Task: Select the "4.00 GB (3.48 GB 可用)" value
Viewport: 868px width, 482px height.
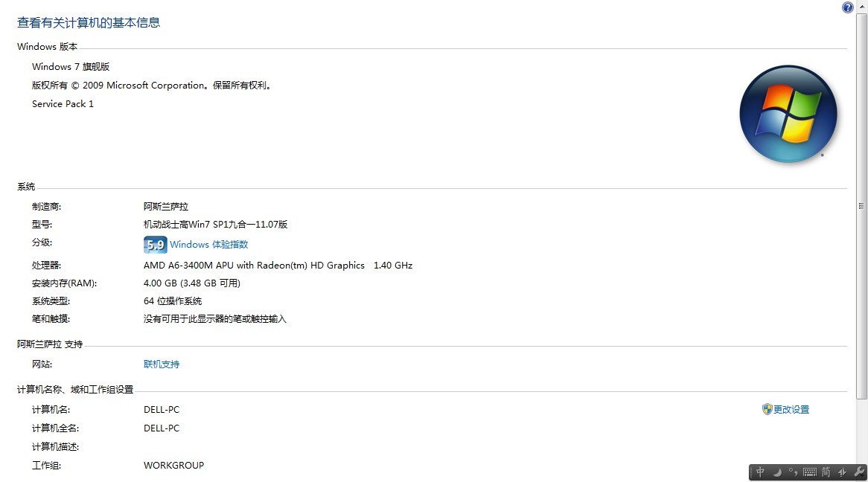Action: pyautogui.click(x=192, y=283)
